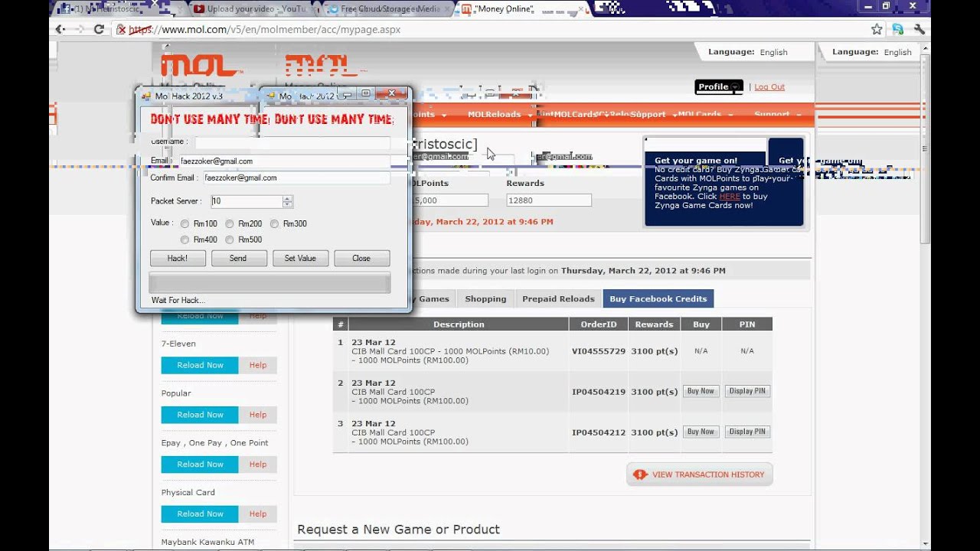Open Chrome's wrench settings menu

point(920,29)
